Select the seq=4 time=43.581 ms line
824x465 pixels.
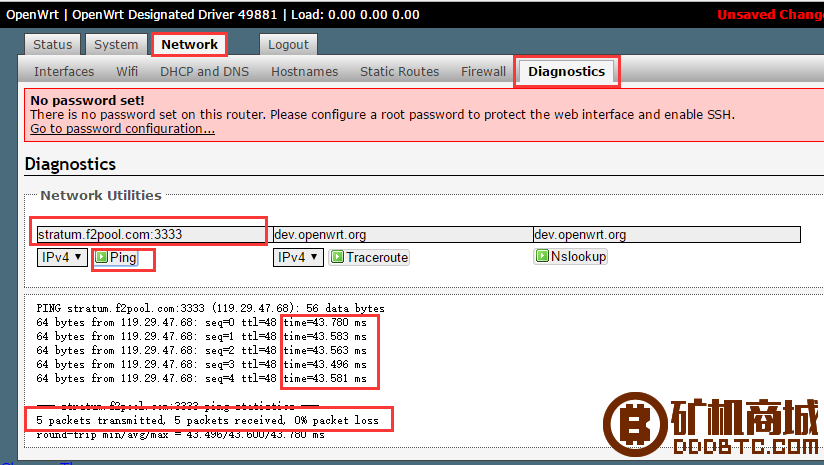[x=201, y=378]
